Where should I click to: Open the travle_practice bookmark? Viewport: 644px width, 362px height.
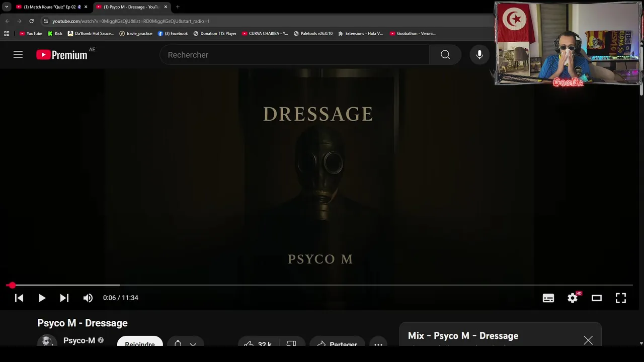tap(136, 33)
